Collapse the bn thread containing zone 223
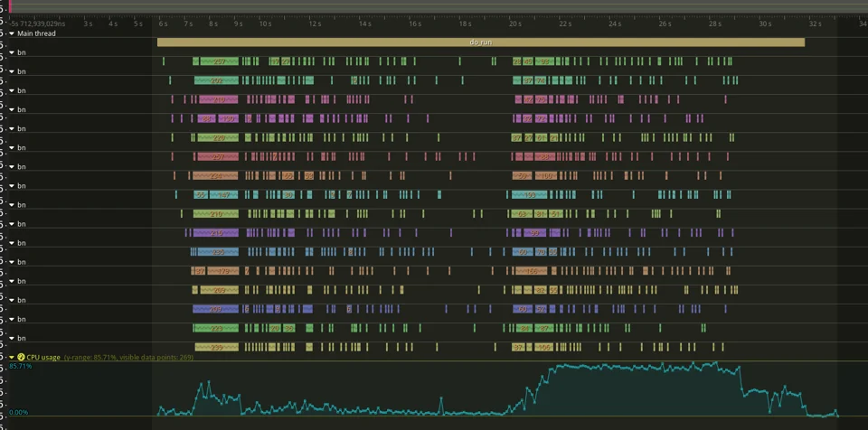This screenshot has width=868, height=430. [12, 319]
